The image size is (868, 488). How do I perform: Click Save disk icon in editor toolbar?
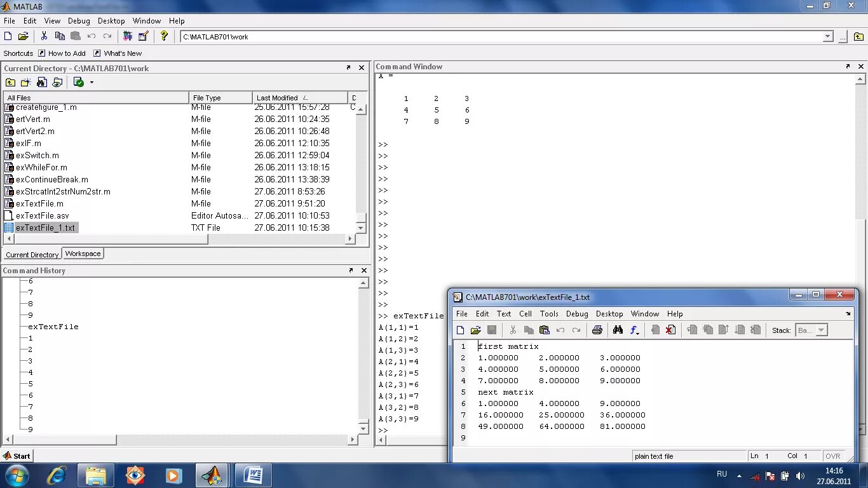click(492, 330)
